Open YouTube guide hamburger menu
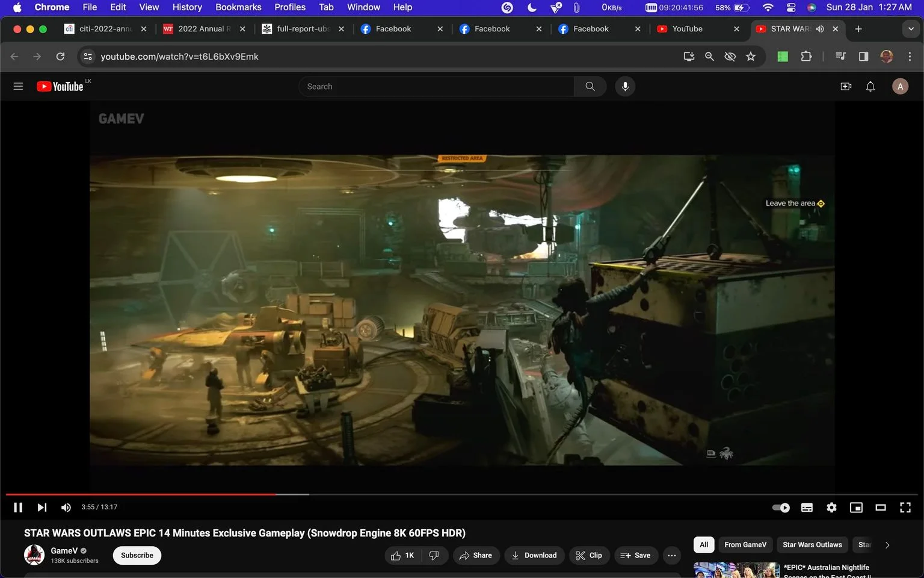Image resolution: width=924 pixels, height=578 pixels. tap(19, 87)
